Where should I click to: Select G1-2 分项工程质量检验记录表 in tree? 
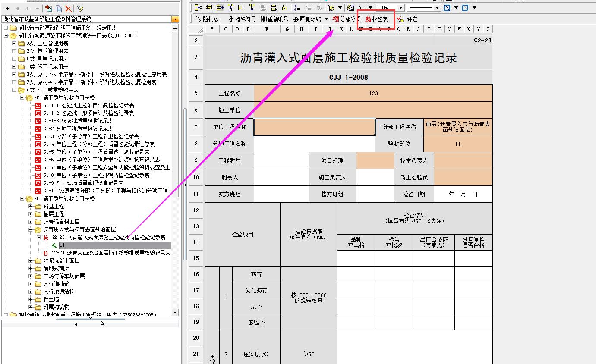78,129
